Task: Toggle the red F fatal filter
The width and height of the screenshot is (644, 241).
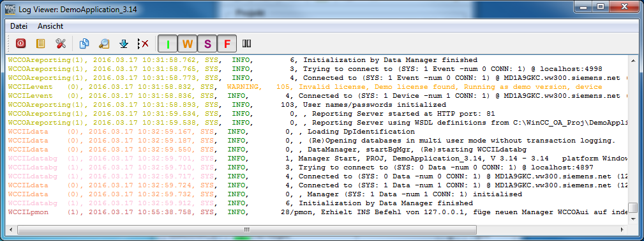Action: 227,43
